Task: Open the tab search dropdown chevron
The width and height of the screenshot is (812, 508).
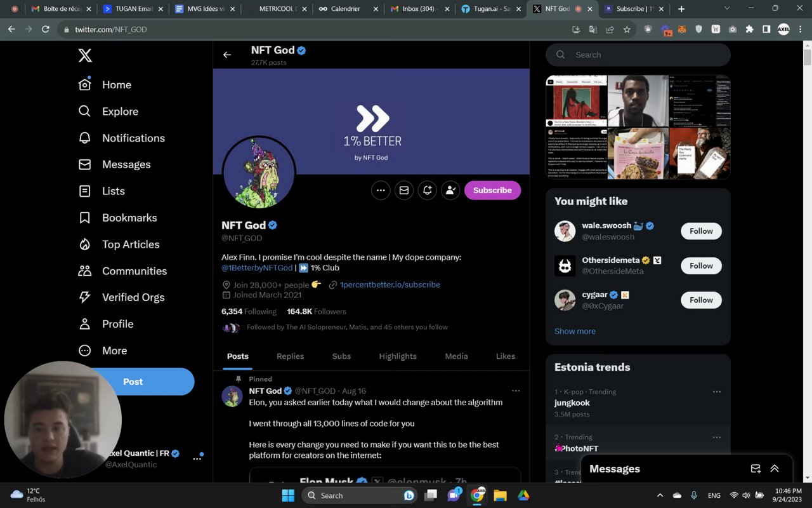Action: pyautogui.click(x=727, y=9)
